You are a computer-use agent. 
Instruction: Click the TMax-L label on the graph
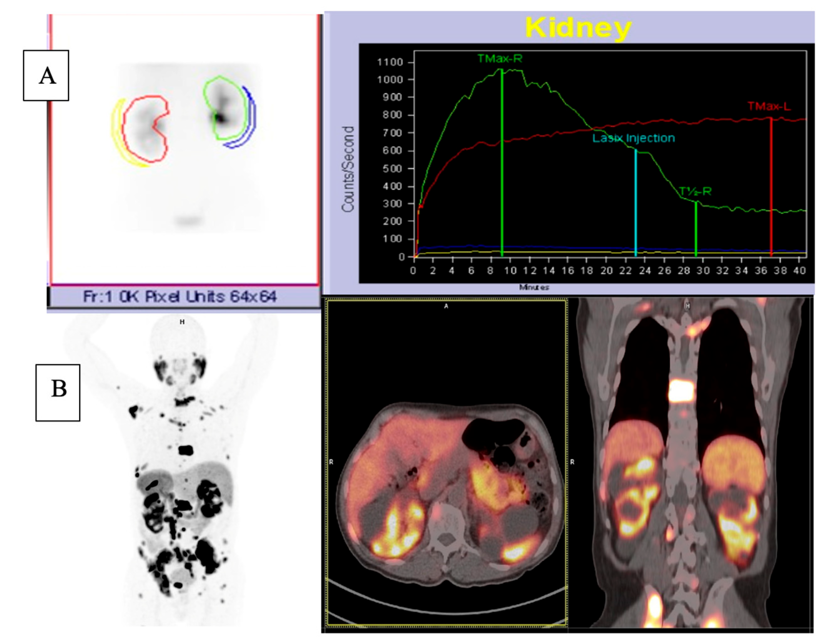(769, 107)
